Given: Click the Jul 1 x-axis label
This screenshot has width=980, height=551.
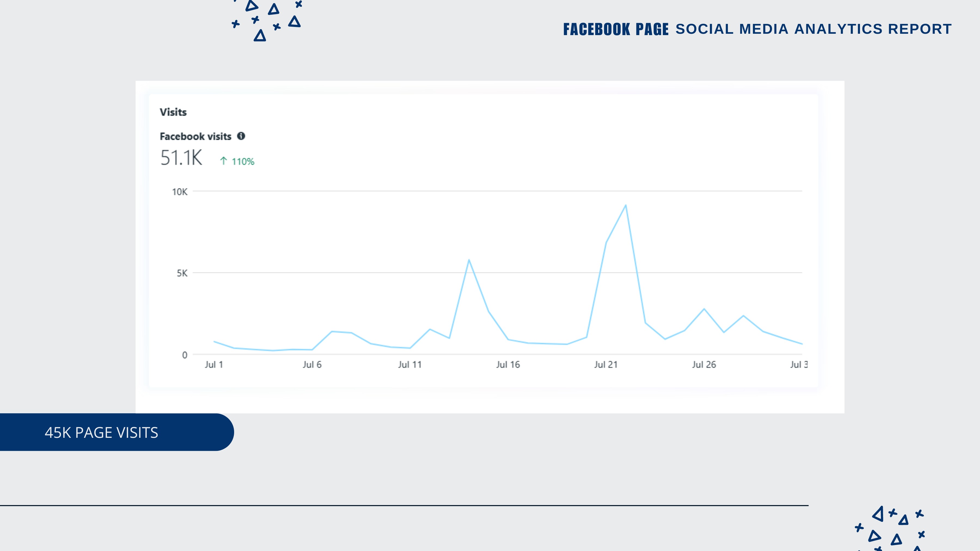Looking at the screenshot, I should (x=214, y=365).
